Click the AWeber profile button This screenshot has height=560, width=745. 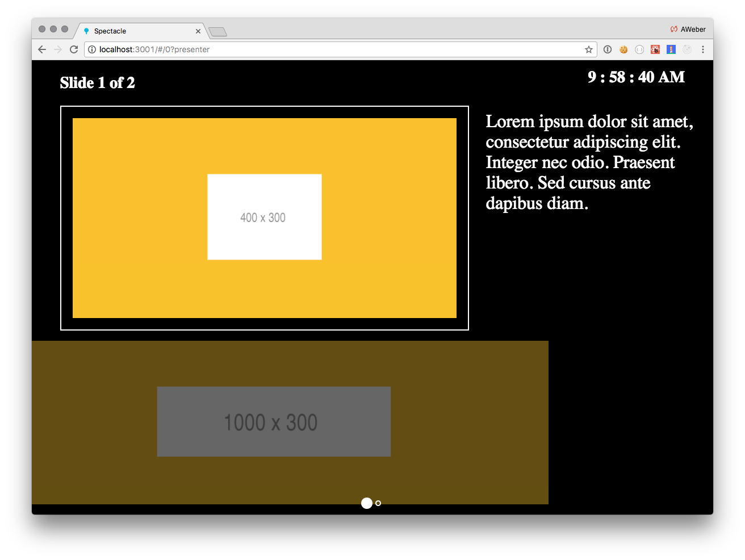[688, 29]
